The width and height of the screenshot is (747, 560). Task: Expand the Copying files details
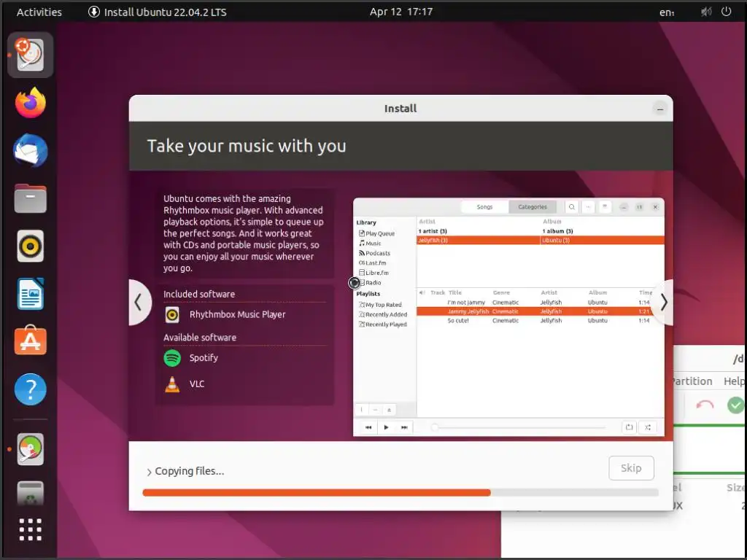pyautogui.click(x=149, y=472)
